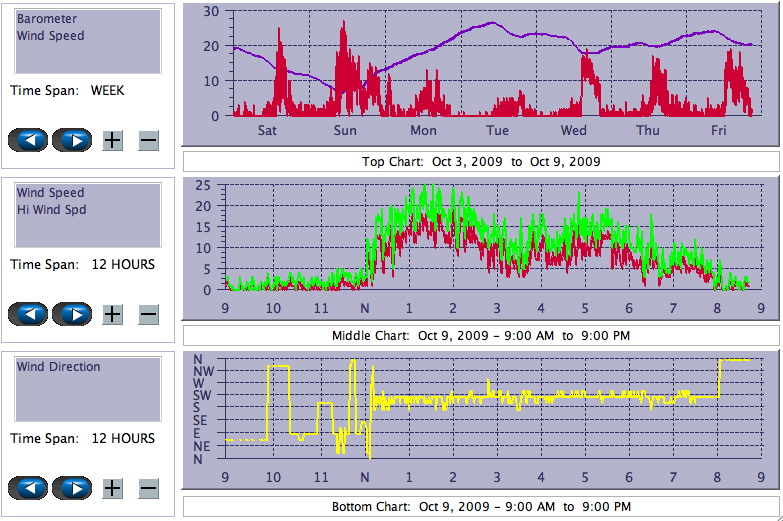Screen dimensions: 783x521
Task: Select Barometer in the top chart list
Action: click(x=47, y=19)
